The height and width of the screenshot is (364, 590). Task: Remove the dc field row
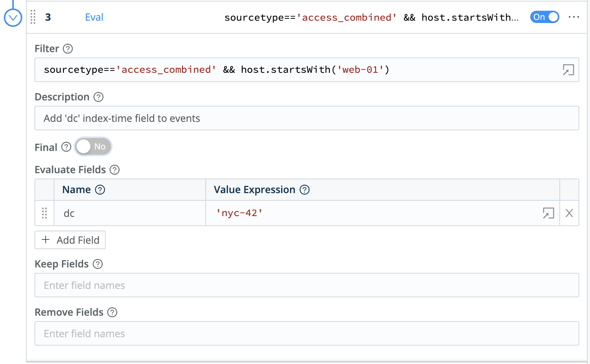tap(569, 213)
